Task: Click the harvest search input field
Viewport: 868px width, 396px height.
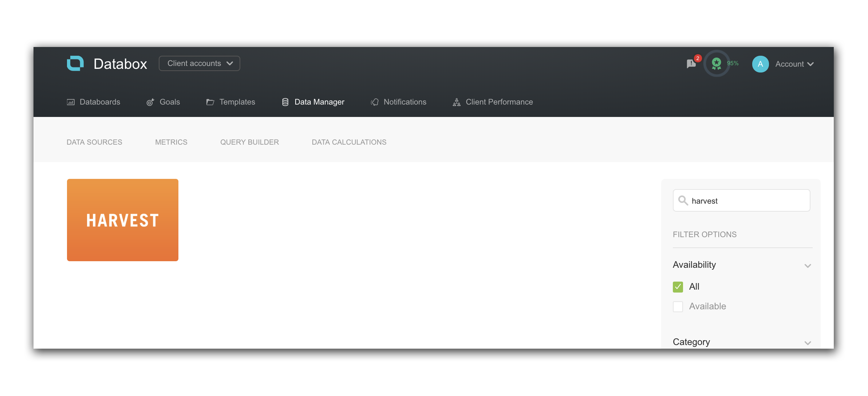Action: point(746,201)
